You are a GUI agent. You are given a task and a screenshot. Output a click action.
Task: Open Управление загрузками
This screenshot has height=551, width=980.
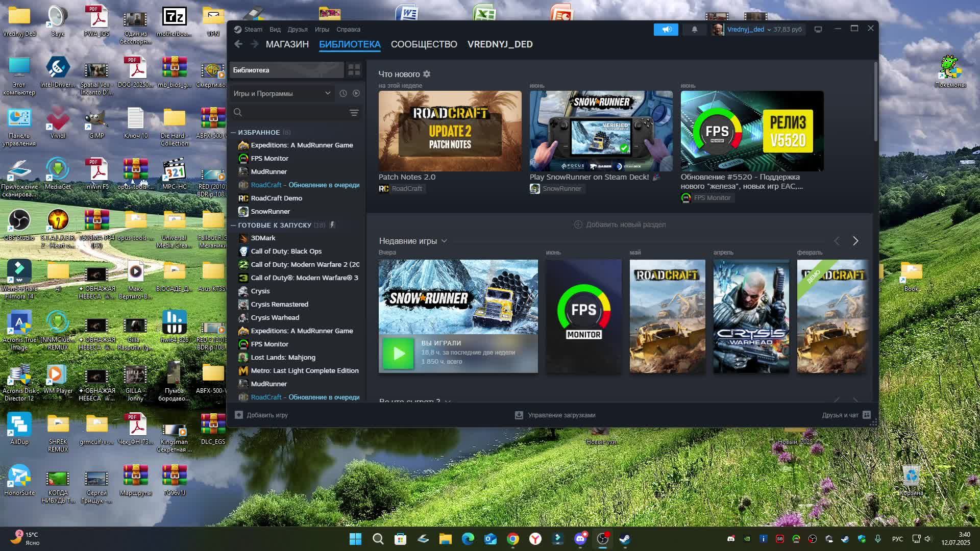pos(555,415)
